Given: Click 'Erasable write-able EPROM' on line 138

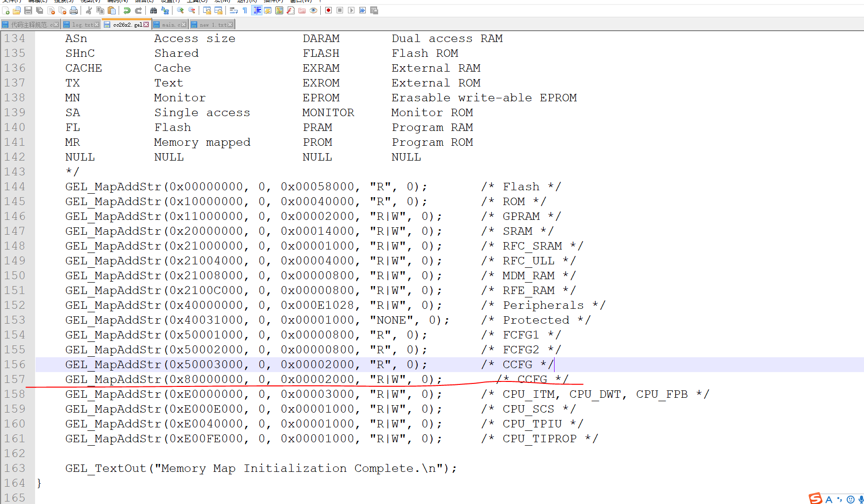Looking at the screenshot, I should [x=484, y=98].
